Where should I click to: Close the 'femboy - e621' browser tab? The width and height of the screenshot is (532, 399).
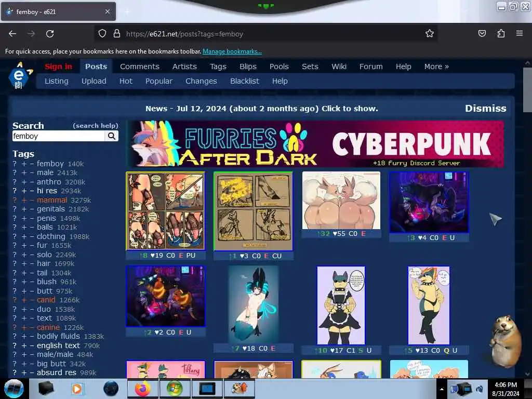[x=107, y=11]
